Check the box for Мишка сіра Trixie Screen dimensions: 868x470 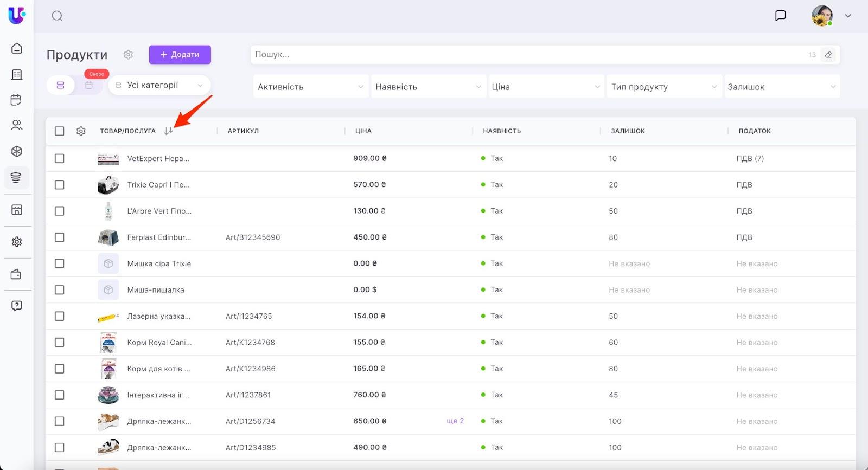(x=60, y=263)
